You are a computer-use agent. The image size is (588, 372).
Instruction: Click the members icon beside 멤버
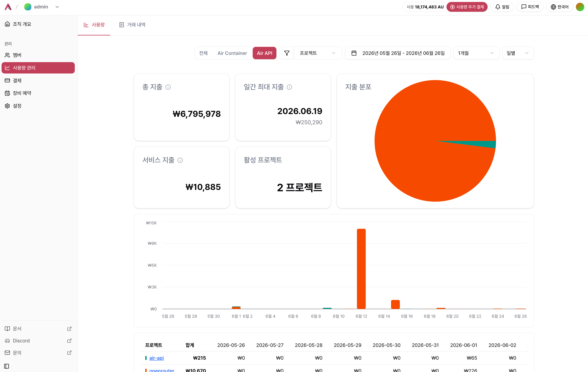[x=7, y=55]
